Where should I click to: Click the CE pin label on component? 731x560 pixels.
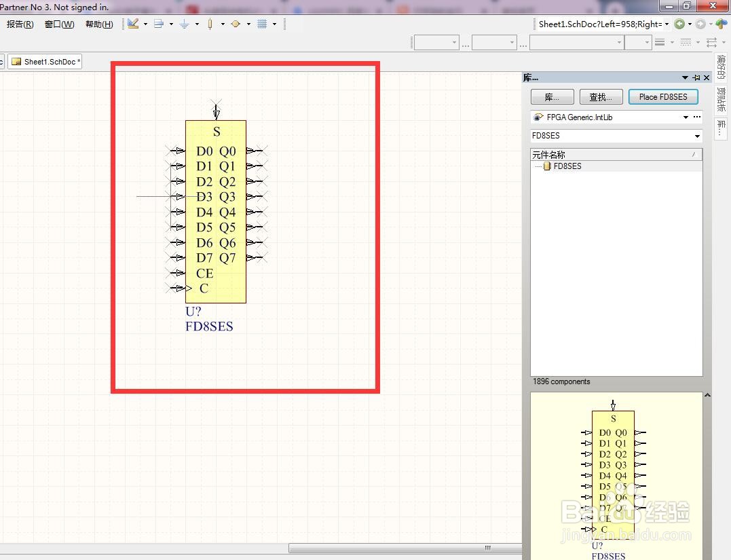point(205,274)
